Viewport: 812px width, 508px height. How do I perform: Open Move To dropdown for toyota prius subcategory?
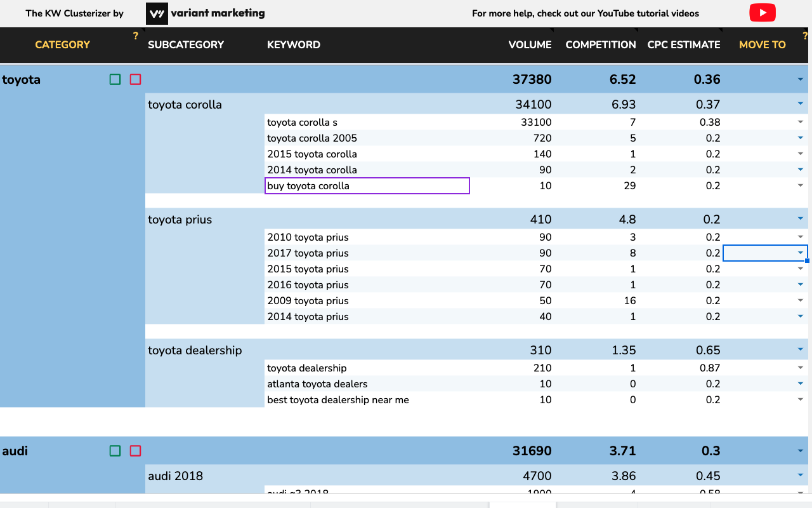click(800, 219)
